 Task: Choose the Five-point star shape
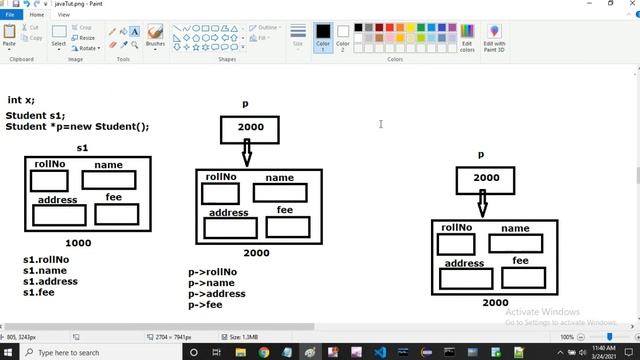[x=196, y=47]
